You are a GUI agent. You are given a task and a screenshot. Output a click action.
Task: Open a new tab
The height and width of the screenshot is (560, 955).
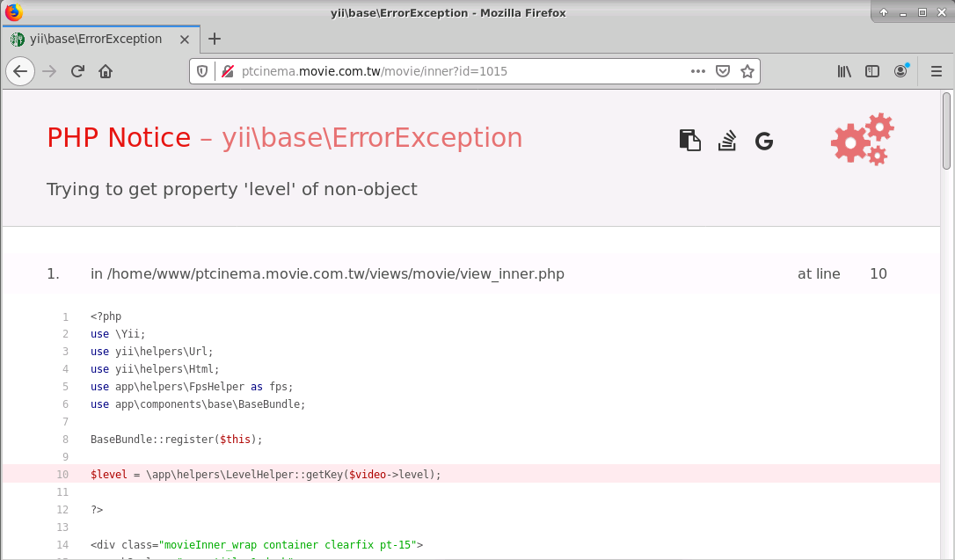tap(215, 39)
